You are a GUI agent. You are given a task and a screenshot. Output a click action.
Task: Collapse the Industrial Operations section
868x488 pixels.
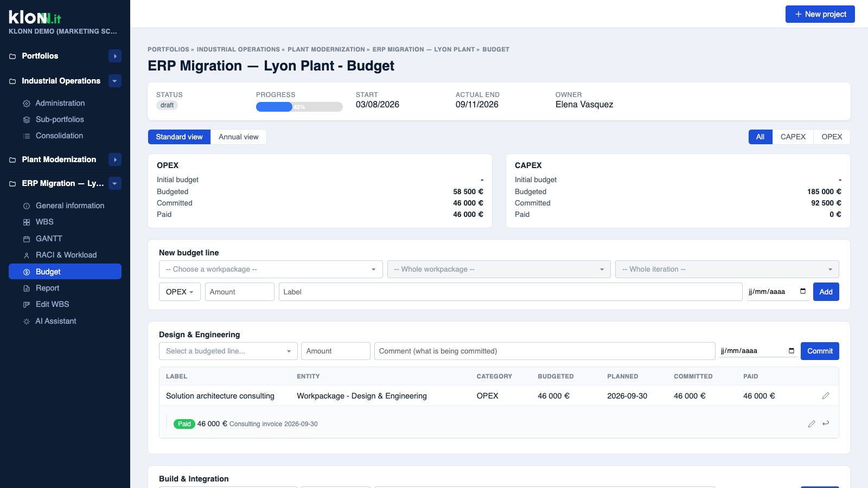(115, 81)
